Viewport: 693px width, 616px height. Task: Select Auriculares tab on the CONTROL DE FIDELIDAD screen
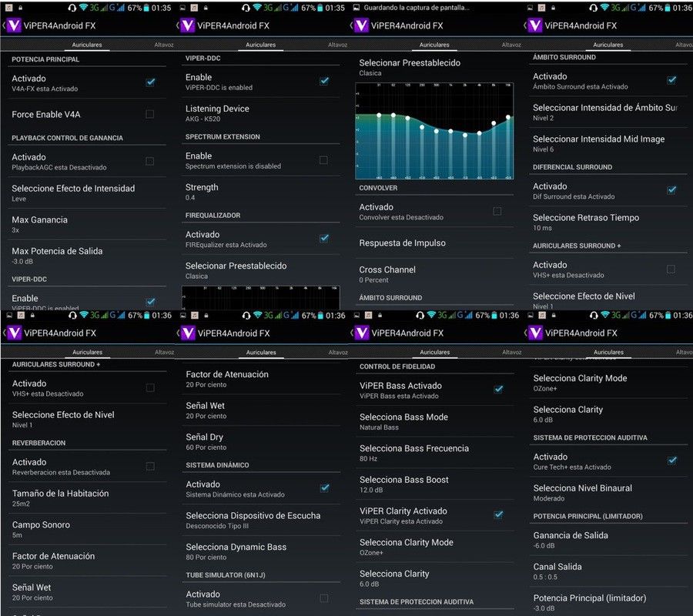pyautogui.click(x=434, y=352)
